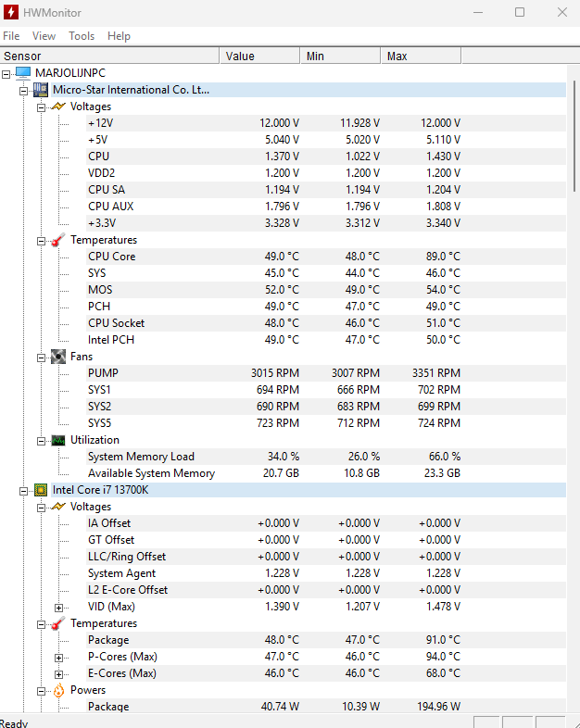The image size is (580, 728).
Task: Open the Tools menu
Action: [82, 36]
